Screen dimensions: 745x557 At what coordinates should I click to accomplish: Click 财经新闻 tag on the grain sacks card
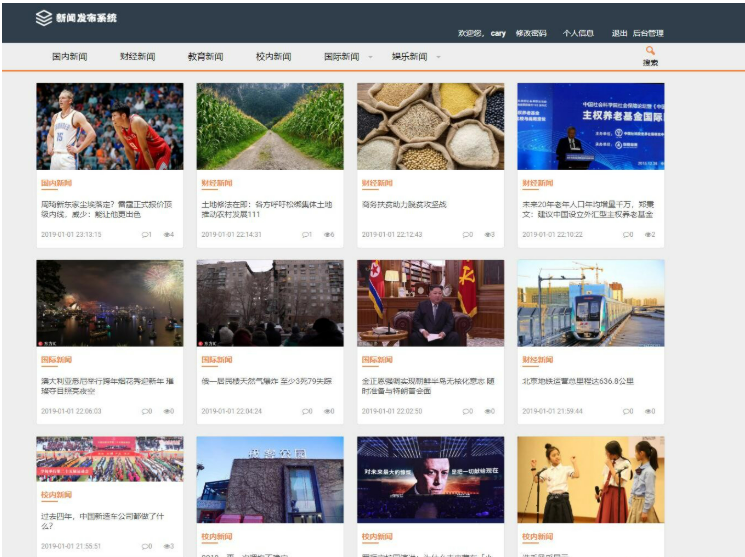(x=377, y=183)
